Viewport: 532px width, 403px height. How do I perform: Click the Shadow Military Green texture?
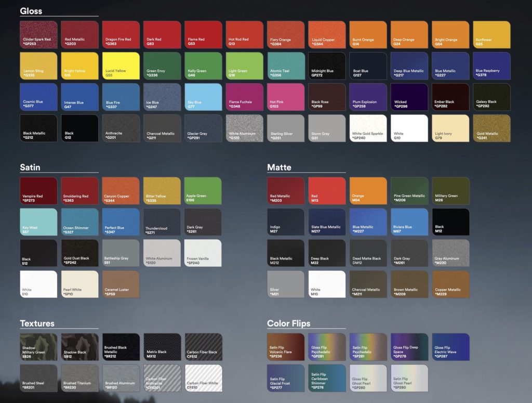pyautogui.click(x=38, y=347)
